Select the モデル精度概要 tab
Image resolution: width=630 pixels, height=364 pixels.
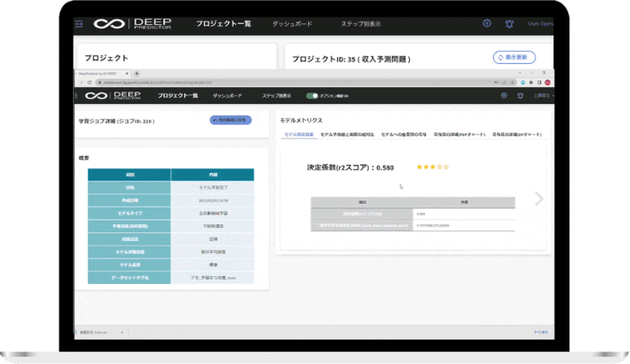coord(298,133)
